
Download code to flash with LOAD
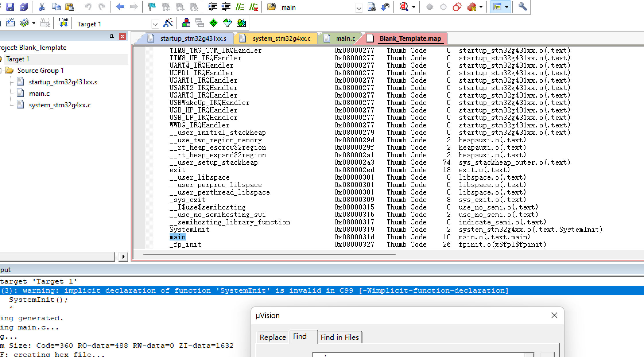point(63,23)
